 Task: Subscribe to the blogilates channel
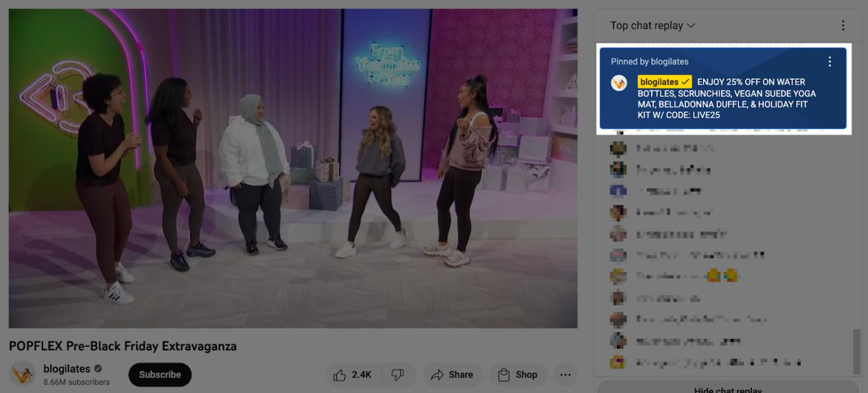[x=160, y=375]
